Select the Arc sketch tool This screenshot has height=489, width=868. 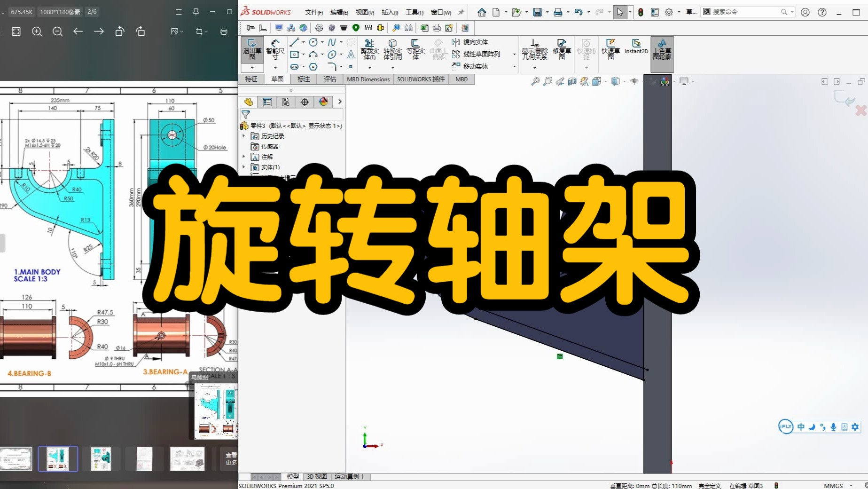pyautogui.click(x=313, y=55)
